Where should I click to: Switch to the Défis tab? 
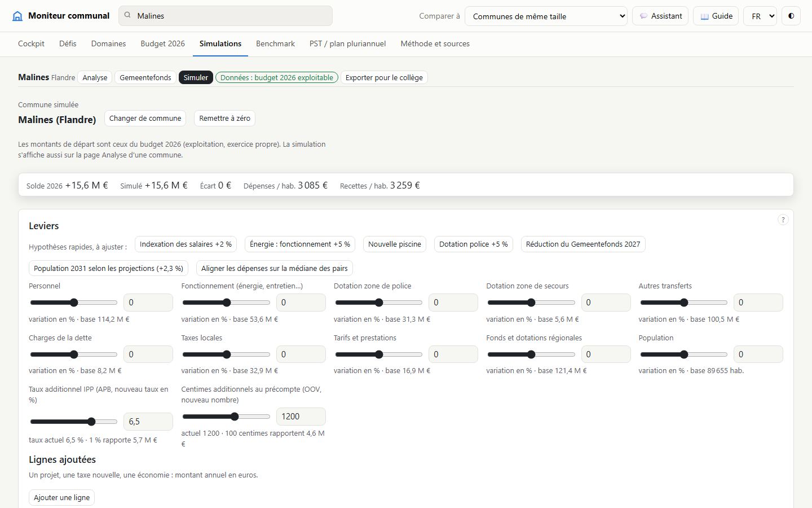(x=68, y=43)
